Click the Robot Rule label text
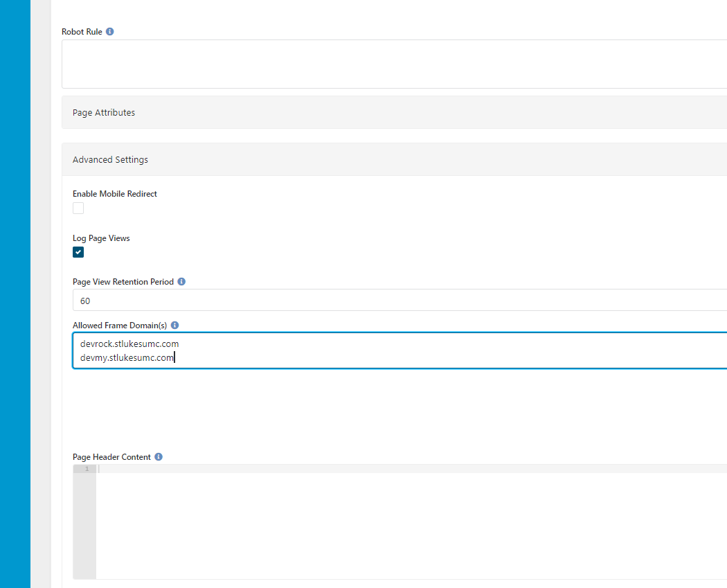Image resolution: width=727 pixels, height=588 pixels. pyautogui.click(x=82, y=32)
